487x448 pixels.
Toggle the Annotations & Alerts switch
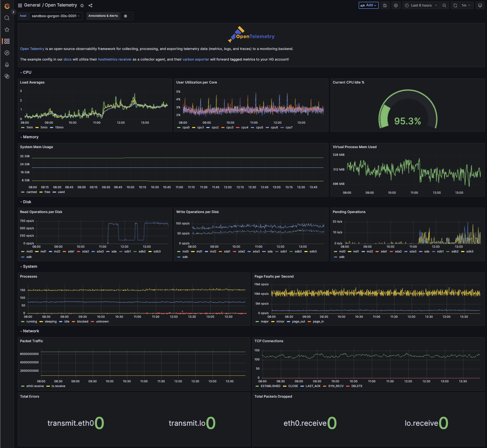pos(127,16)
